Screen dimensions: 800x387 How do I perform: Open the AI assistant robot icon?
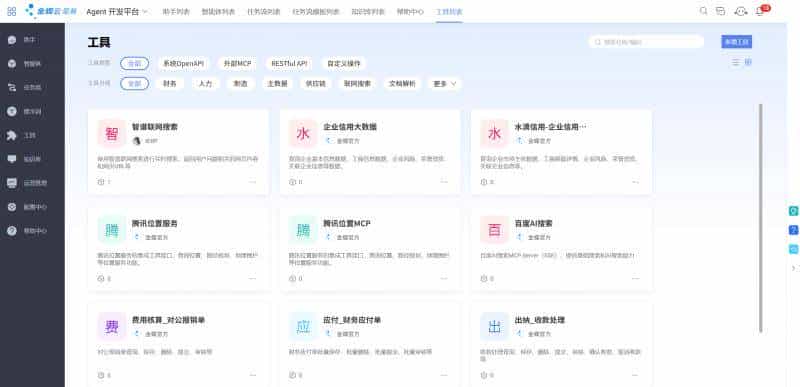click(741, 11)
